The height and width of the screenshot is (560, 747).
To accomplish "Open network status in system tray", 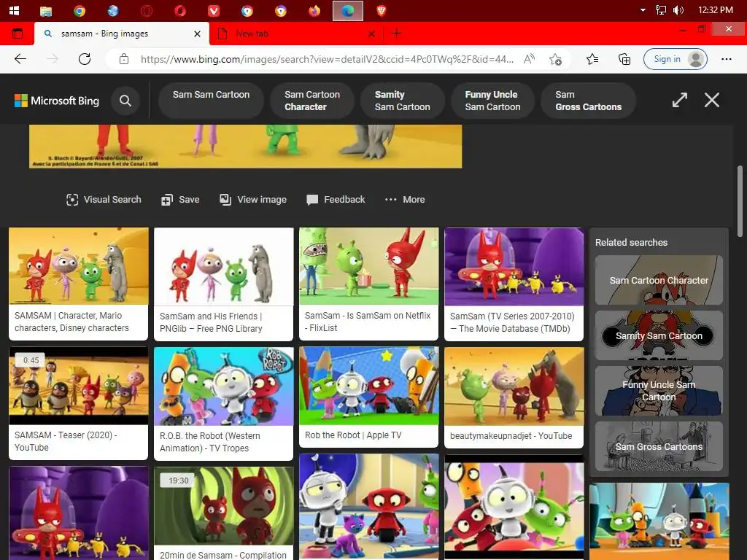I will (x=661, y=10).
